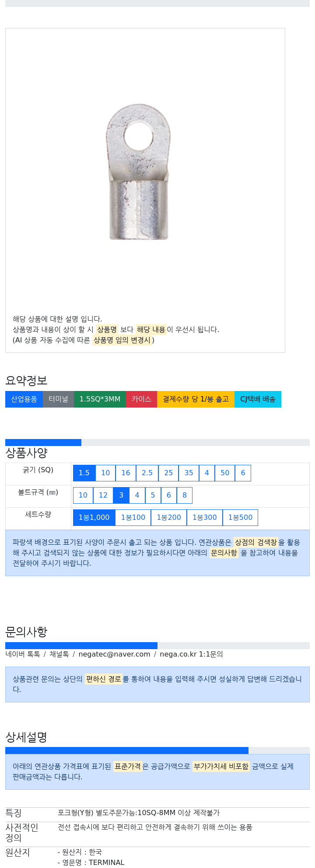The height and width of the screenshot is (868, 315).
Task: Click the terminal lug product image
Action: (138, 172)
